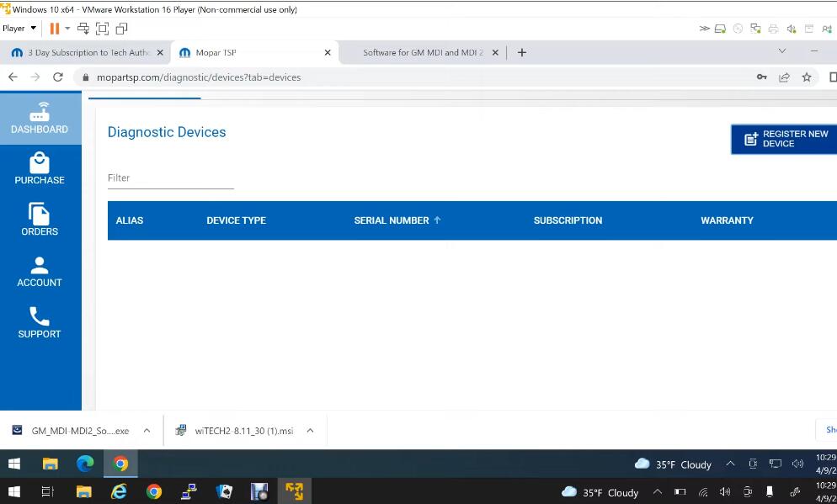Click the VMware sound card device icon
The image size is (837, 504).
pos(791,29)
